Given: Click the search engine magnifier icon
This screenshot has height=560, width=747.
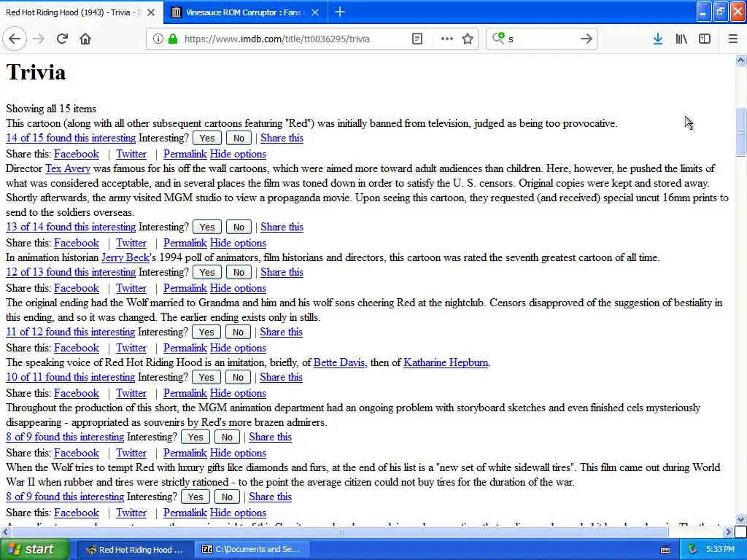Looking at the screenshot, I should coord(498,38).
